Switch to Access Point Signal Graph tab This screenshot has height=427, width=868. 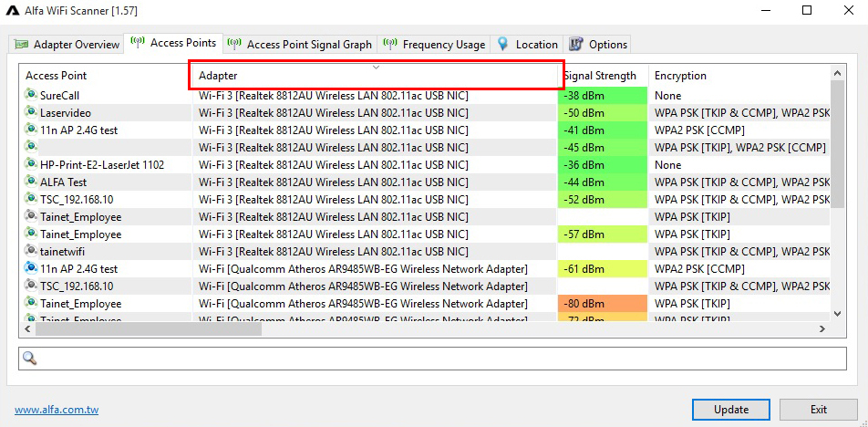[x=299, y=44]
